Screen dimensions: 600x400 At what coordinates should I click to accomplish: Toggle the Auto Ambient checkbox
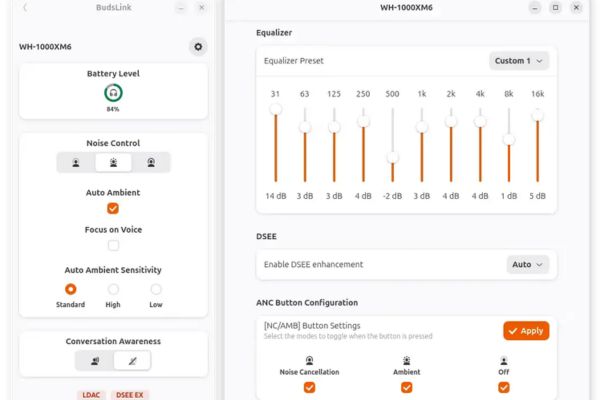[113, 208]
